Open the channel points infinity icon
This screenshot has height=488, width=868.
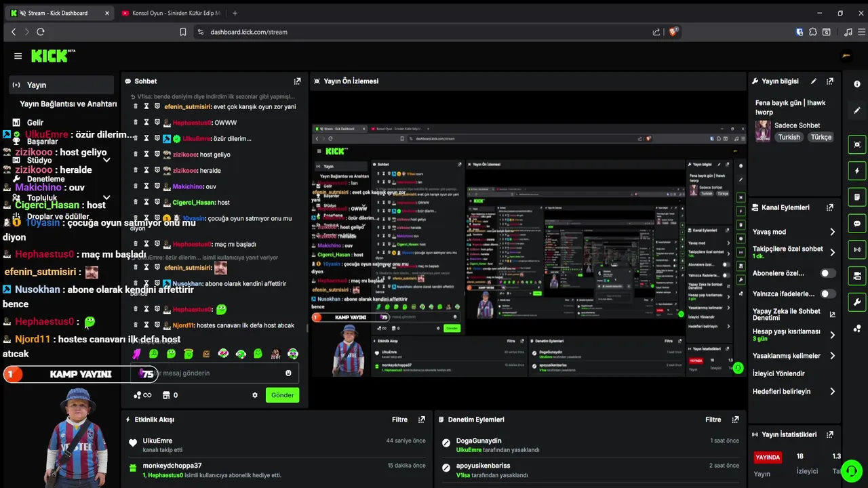point(143,395)
